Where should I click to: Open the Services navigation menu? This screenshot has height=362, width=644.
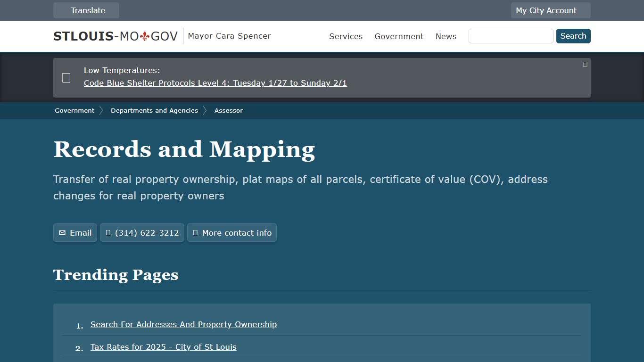point(346,36)
